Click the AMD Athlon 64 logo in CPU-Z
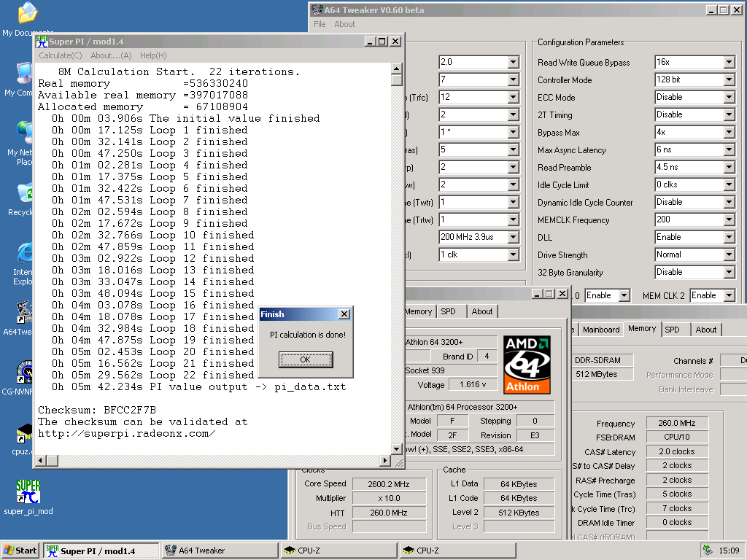The height and width of the screenshot is (560, 747). [x=527, y=365]
